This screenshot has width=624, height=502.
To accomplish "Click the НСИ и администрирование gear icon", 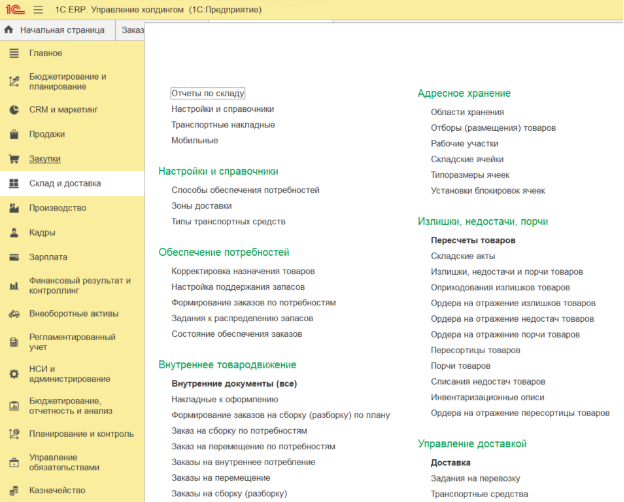I will (x=14, y=374).
